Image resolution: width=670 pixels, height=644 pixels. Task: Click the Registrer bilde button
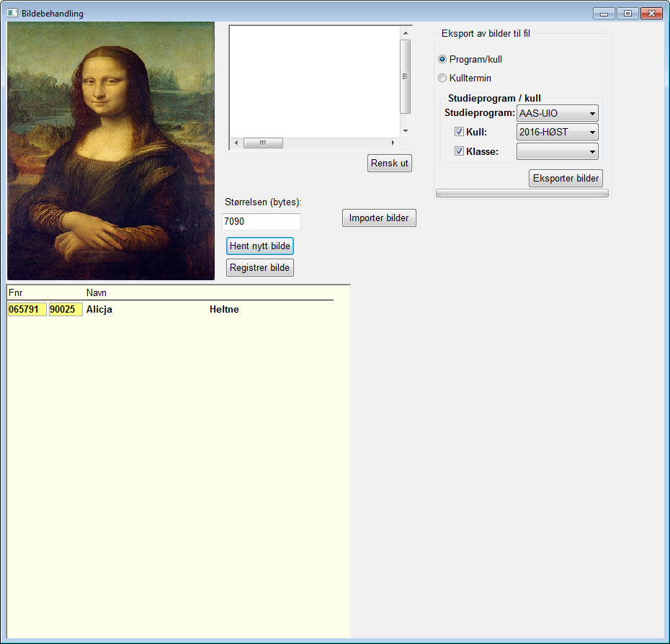point(260,267)
